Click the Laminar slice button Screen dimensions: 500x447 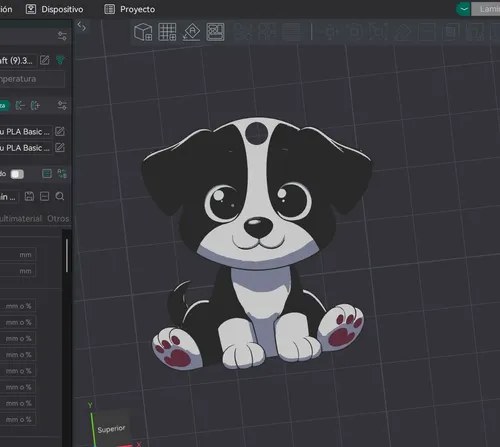486,9
